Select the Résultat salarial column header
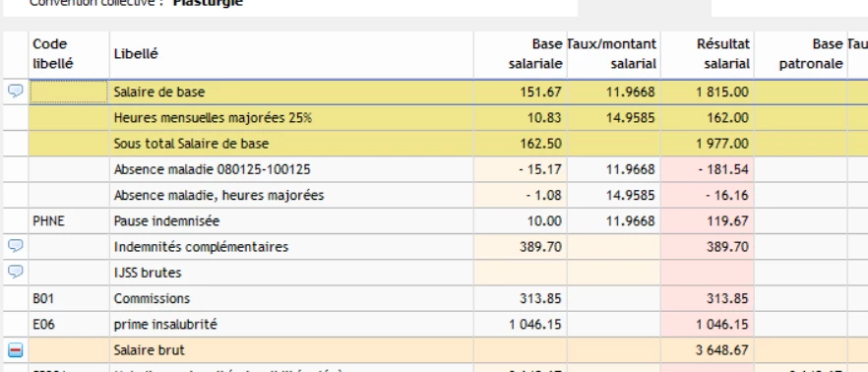Screen dimensions: 868x372 pyautogui.click(x=707, y=54)
